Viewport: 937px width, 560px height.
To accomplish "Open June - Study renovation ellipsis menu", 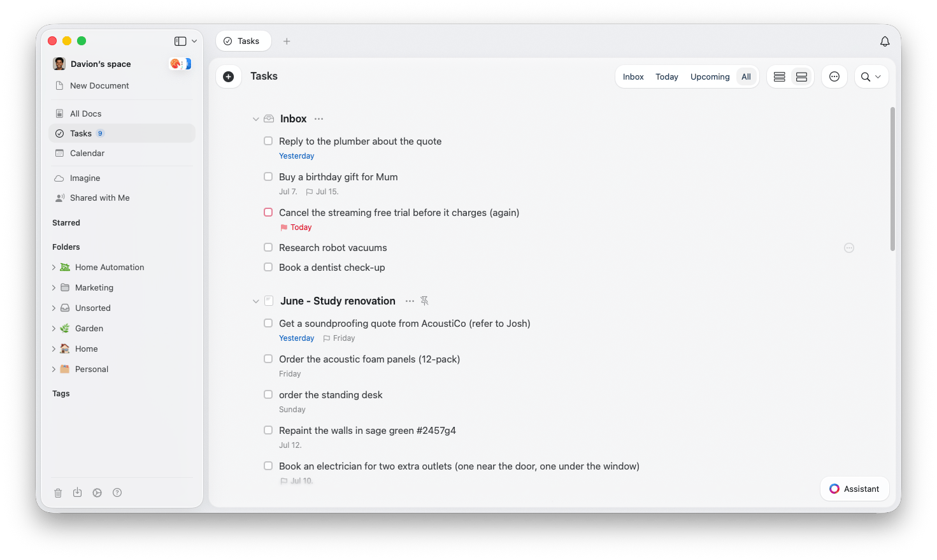I will click(410, 301).
